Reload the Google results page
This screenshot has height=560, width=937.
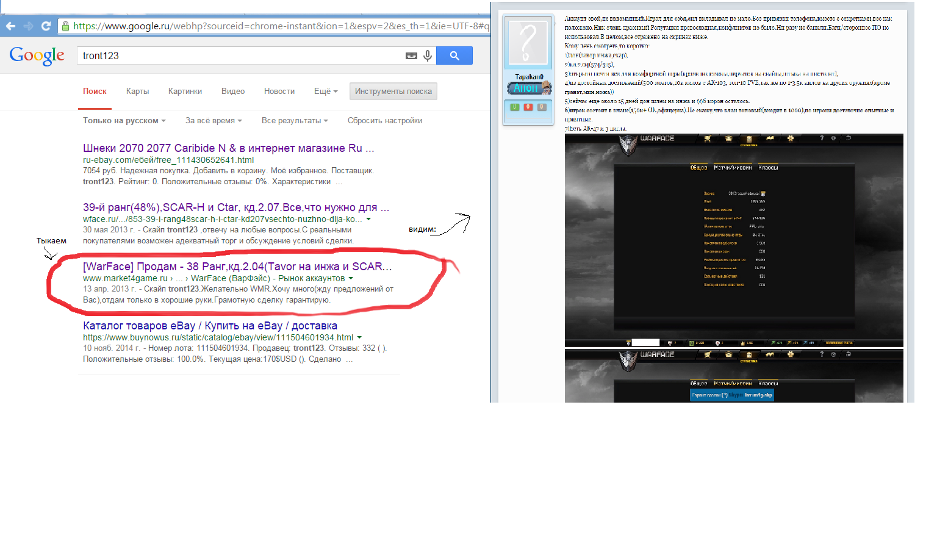click(x=46, y=26)
